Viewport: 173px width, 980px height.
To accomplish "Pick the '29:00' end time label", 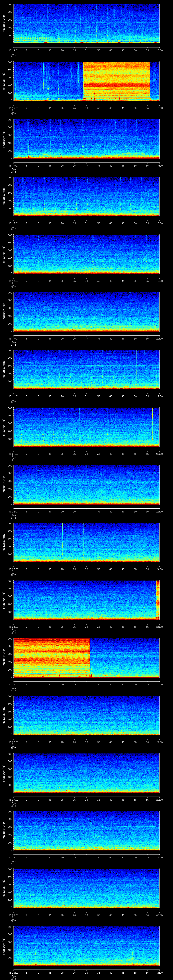I will [159, 858].
